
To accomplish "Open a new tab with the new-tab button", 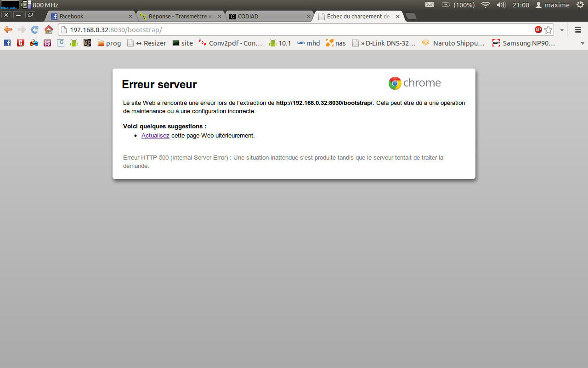I will point(411,17).
